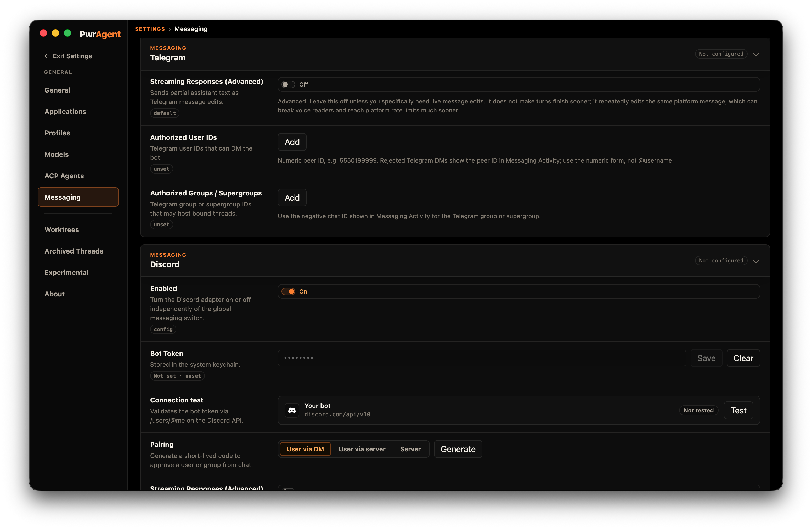Click the Connection test label
Screen dimensions: 812x529
click(x=176, y=400)
